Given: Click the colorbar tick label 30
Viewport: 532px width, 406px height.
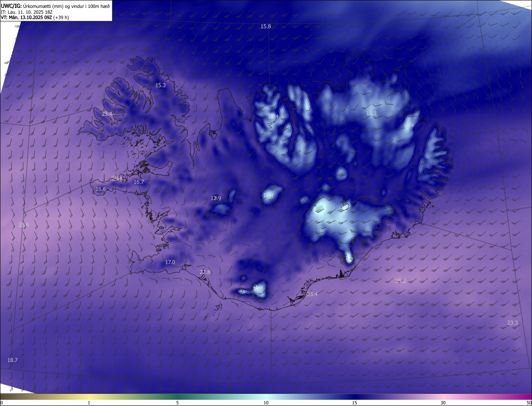Looking at the screenshot, I should pyautogui.click(x=443, y=403).
